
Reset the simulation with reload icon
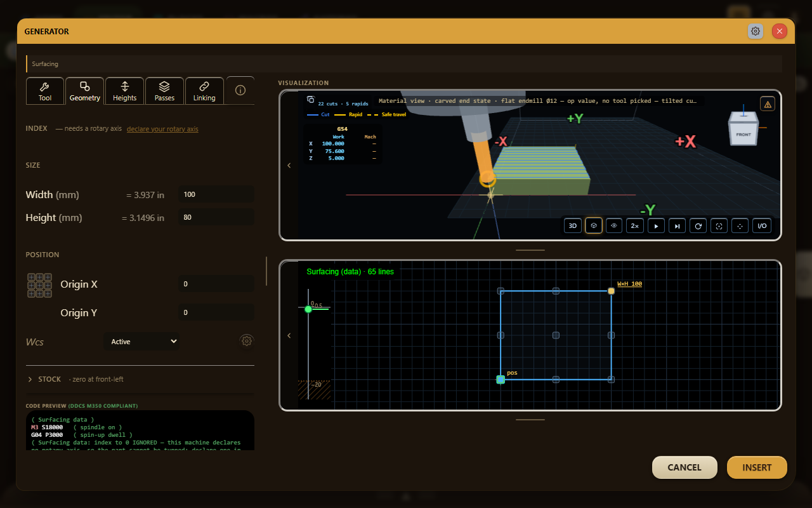(698, 225)
